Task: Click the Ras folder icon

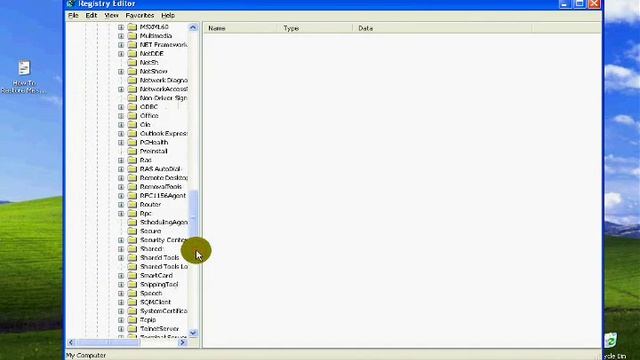Action: coord(132,160)
